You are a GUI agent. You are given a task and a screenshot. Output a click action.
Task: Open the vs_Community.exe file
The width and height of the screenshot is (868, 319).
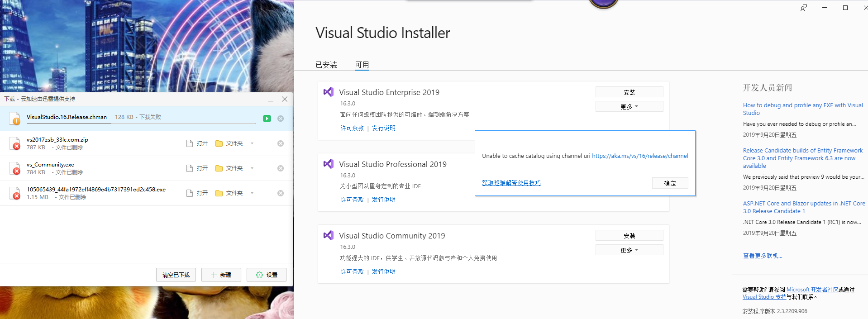(197, 168)
